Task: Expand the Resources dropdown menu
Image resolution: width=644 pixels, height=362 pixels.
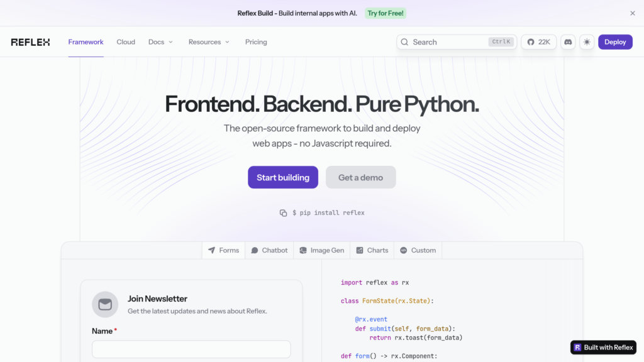Action: [x=209, y=42]
